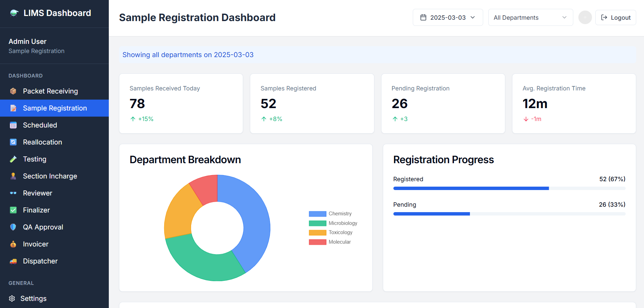Click the round user avatar in header
Viewport: 644px width, 308px height.
[585, 17]
